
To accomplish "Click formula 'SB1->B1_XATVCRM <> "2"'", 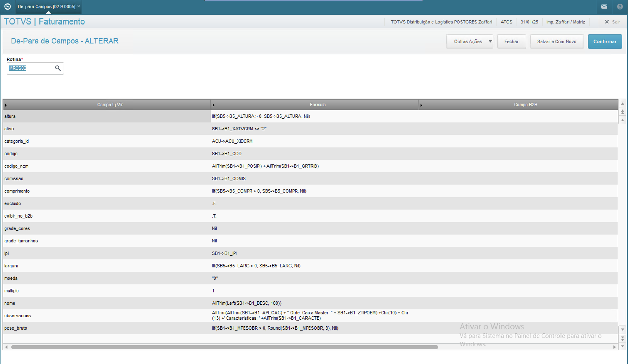I will tap(239, 129).
